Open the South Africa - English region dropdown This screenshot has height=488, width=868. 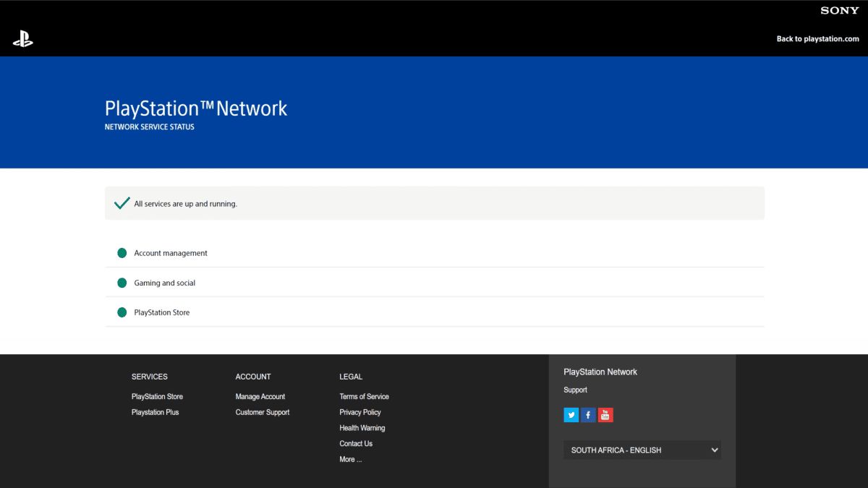[642, 450]
